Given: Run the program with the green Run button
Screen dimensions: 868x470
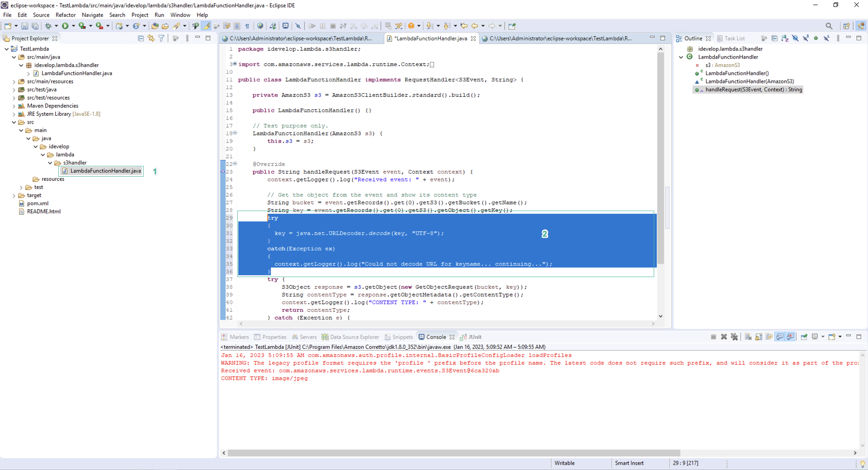Looking at the screenshot, I should coord(65,26).
